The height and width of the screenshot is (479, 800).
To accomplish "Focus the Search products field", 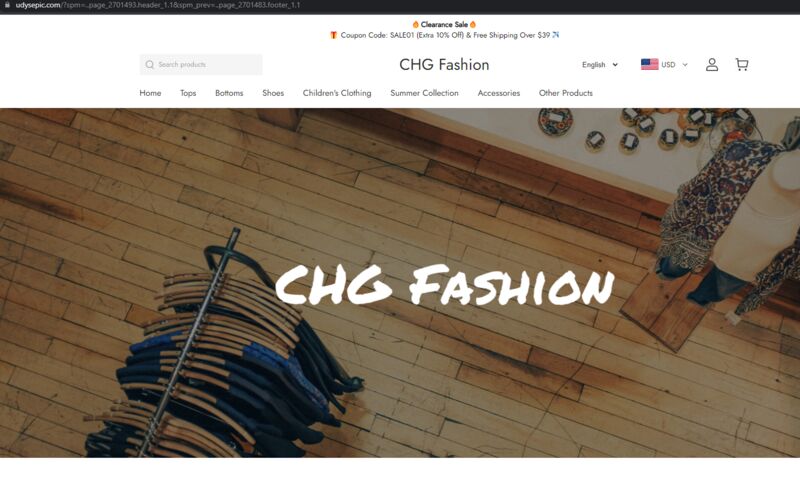I will point(201,65).
